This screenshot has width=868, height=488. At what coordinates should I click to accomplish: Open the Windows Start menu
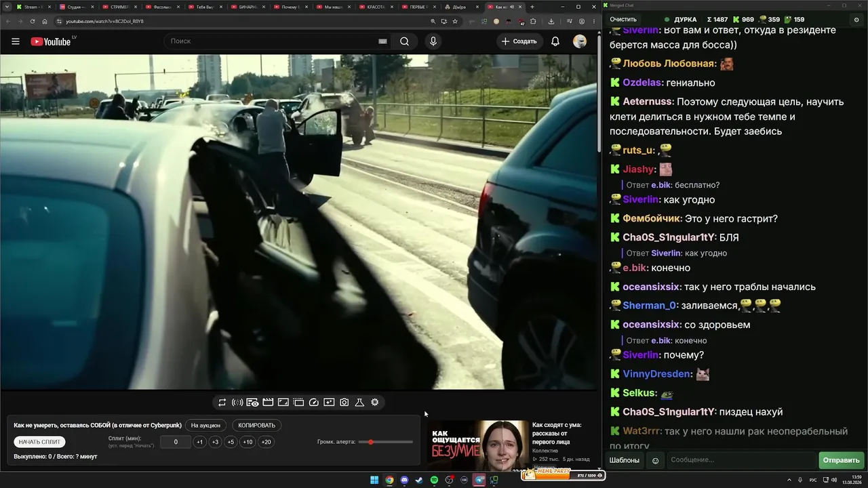click(x=374, y=481)
